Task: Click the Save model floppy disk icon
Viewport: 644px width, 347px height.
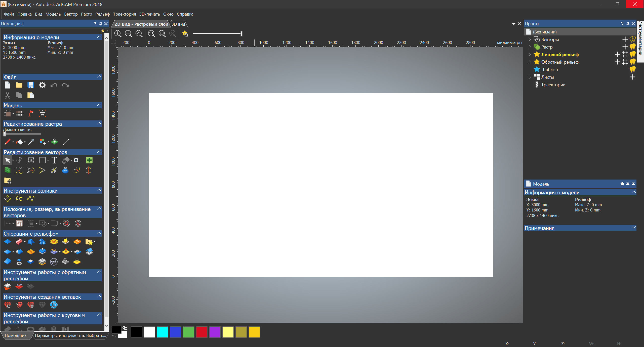Action: [31, 85]
